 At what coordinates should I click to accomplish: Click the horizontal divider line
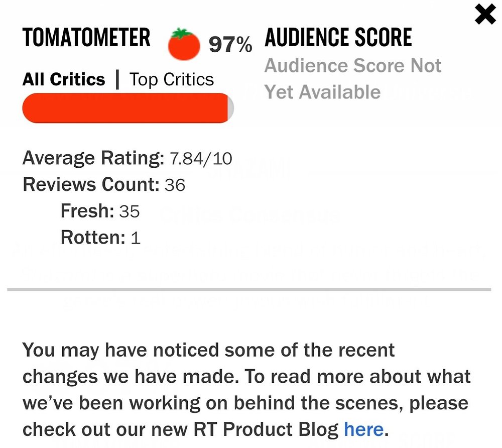click(249, 289)
